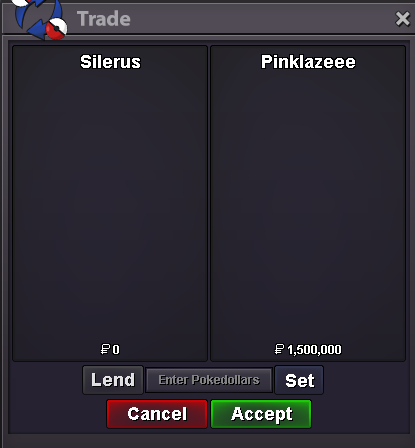The height and width of the screenshot is (448, 415).
Task: Focus the Enter Pokedollars field
Action: pyautogui.click(x=209, y=380)
